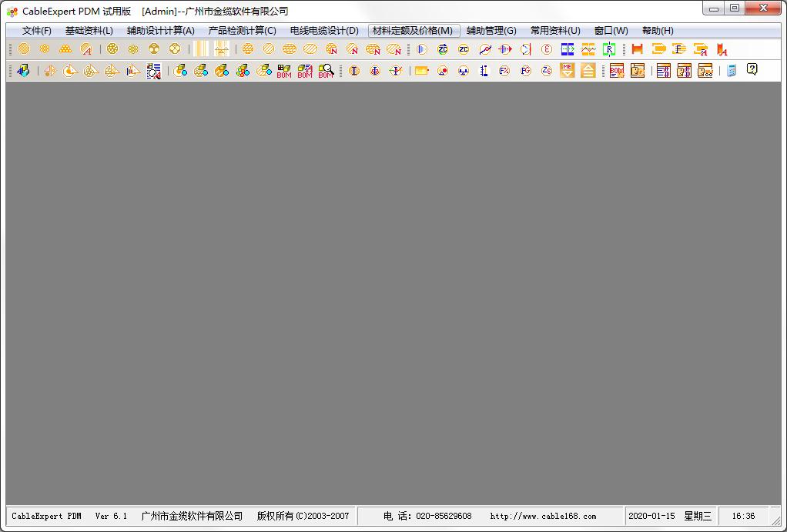Screen dimensions: 787x532
Task: Select the FG circle icon
Action: [525, 71]
